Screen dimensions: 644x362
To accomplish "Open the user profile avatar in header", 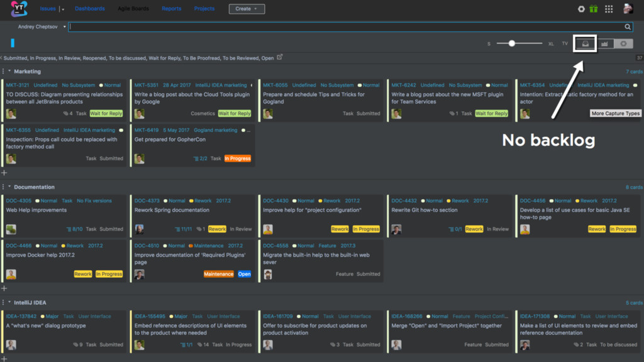I will (x=628, y=8).
